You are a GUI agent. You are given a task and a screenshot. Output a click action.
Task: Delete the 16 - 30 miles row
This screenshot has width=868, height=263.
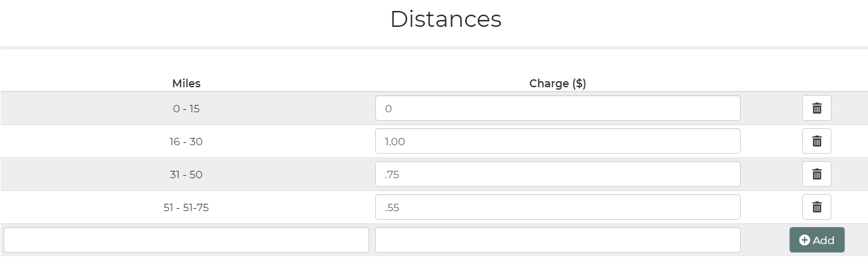click(x=816, y=142)
